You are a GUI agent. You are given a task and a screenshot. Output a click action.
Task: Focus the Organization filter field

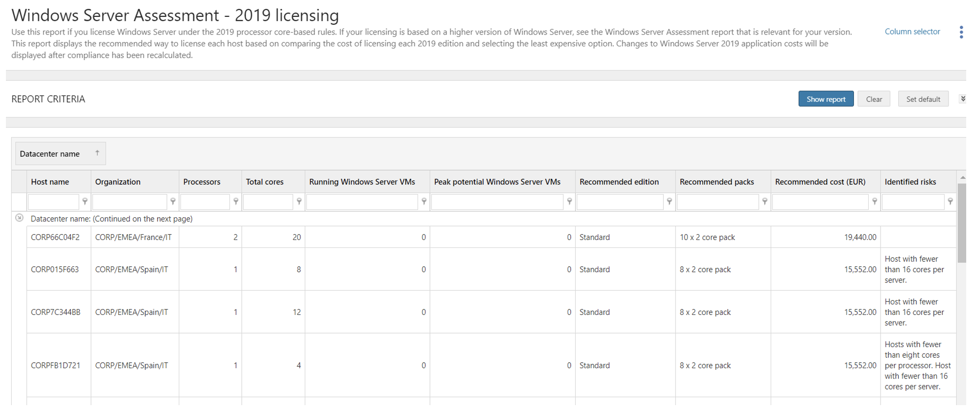[130, 202]
